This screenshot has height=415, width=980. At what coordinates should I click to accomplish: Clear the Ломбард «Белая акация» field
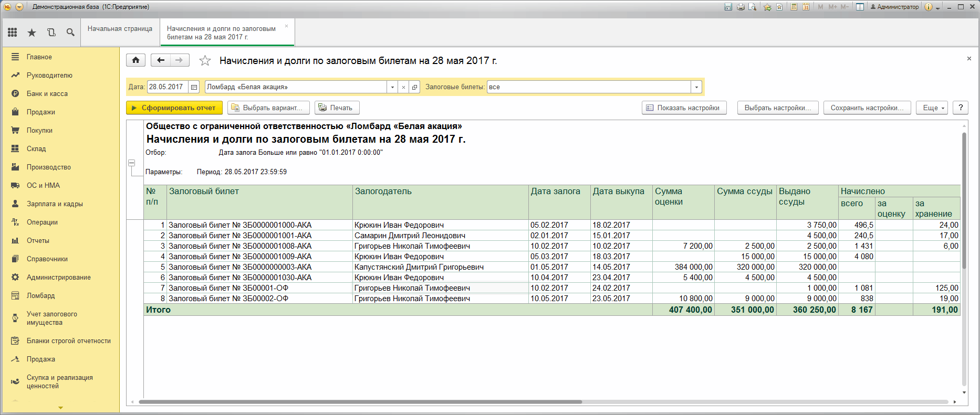coord(403,87)
